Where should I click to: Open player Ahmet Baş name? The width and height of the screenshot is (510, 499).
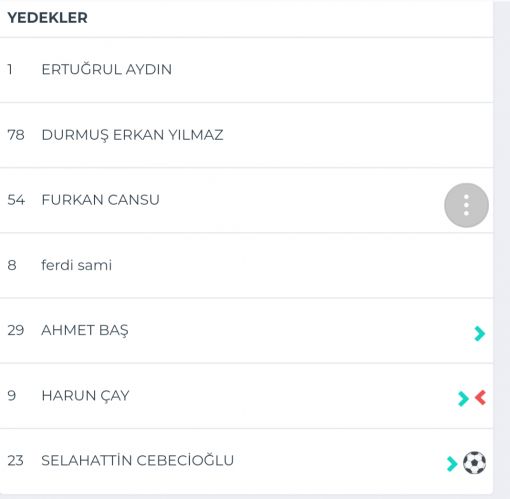[85, 330]
